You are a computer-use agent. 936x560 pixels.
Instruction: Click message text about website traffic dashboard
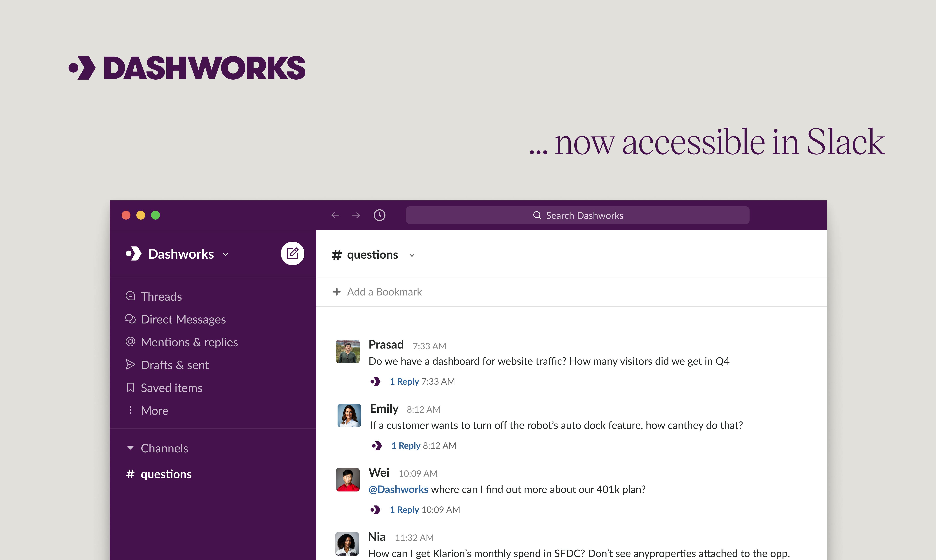click(x=549, y=361)
